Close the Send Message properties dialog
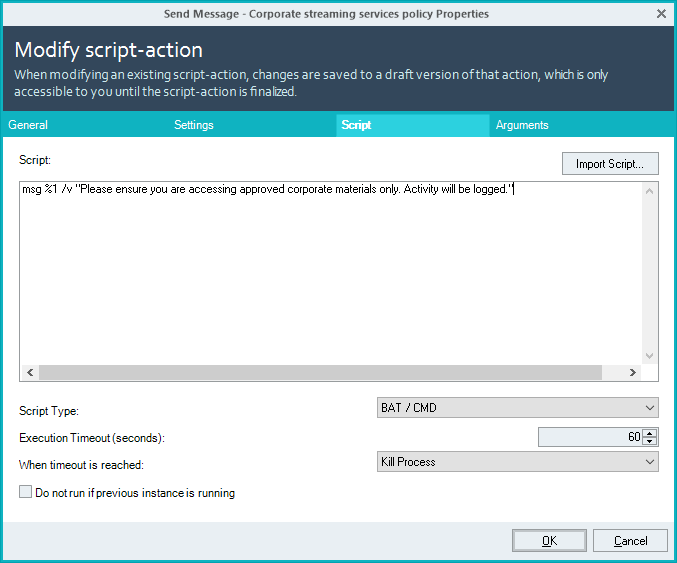Viewport: 677px width, 563px height. (661, 14)
